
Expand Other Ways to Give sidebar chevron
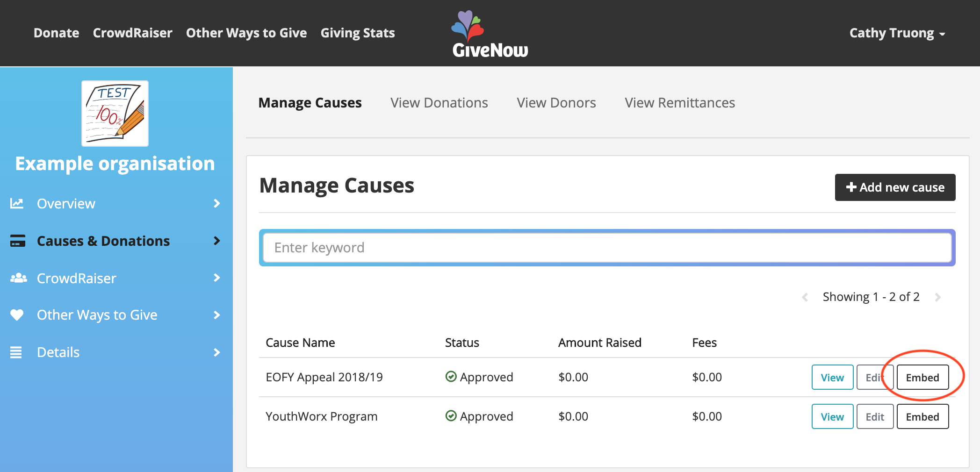[x=216, y=315]
